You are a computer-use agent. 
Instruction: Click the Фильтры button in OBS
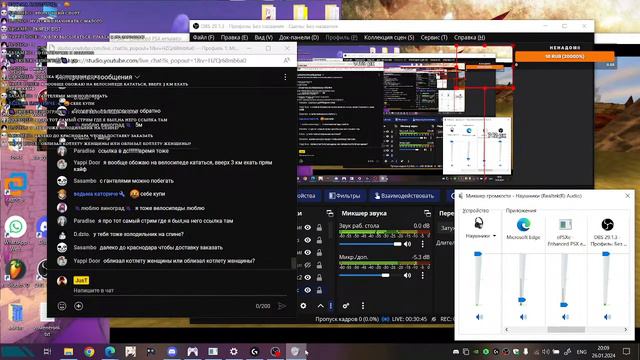pos(345,196)
